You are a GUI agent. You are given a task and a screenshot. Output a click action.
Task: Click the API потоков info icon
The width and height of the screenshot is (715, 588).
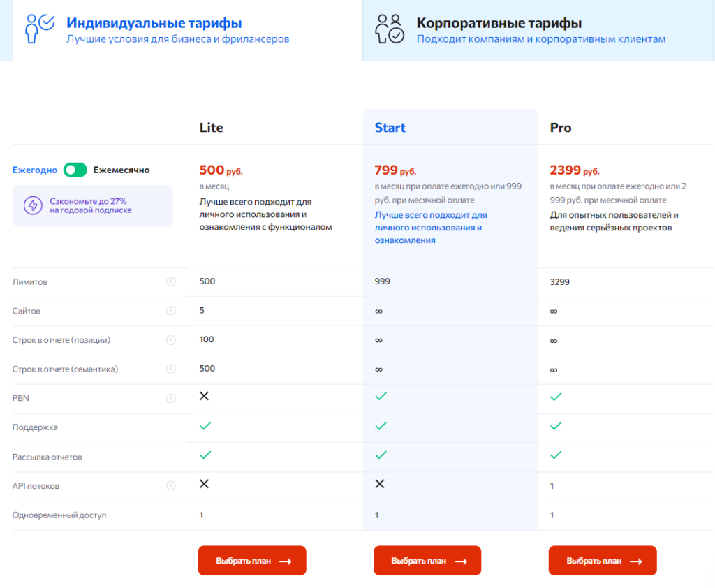pos(171,486)
